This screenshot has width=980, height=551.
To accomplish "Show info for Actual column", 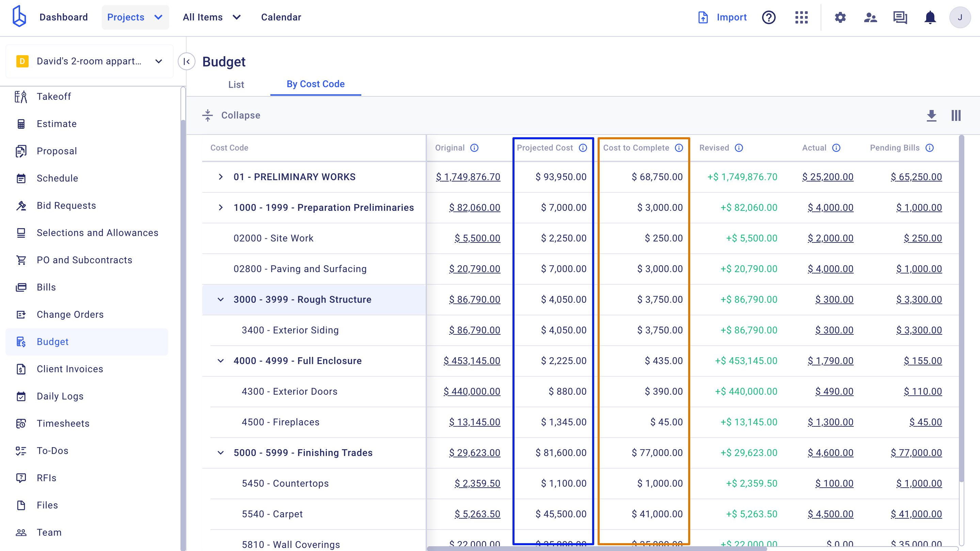I will [x=836, y=148].
